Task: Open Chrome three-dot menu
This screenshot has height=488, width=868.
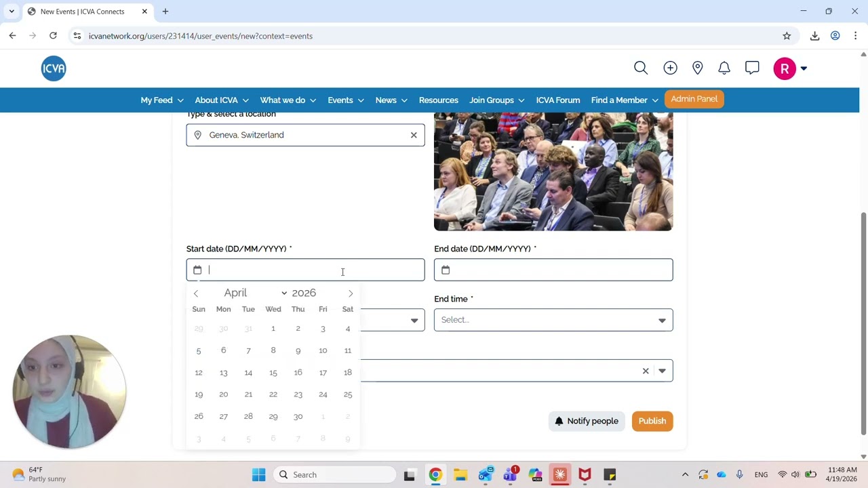Action: click(x=856, y=36)
